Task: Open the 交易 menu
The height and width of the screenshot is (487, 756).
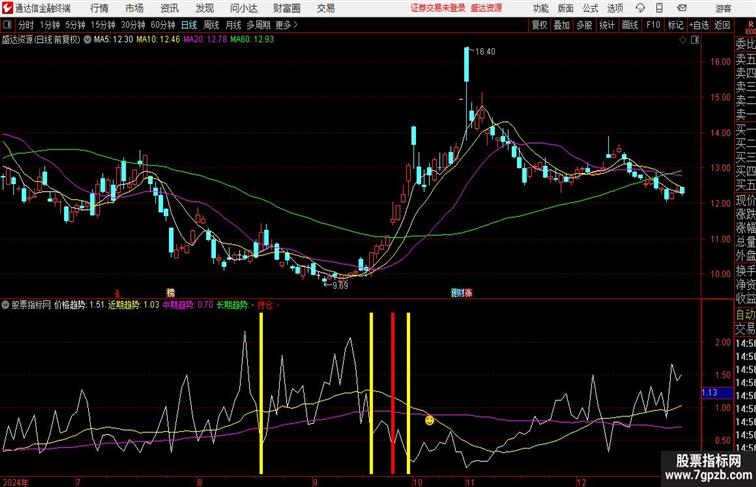Action: pyautogui.click(x=325, y=8)
